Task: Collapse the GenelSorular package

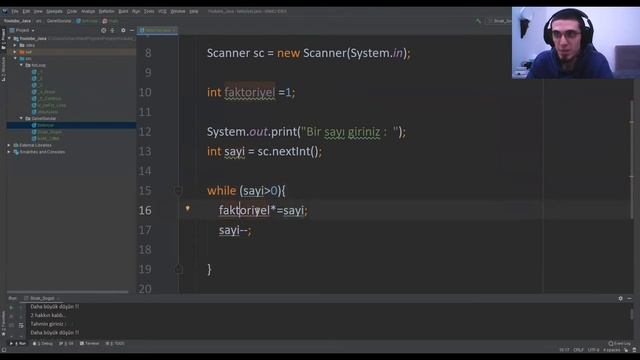Action: (x=21, y=118)
